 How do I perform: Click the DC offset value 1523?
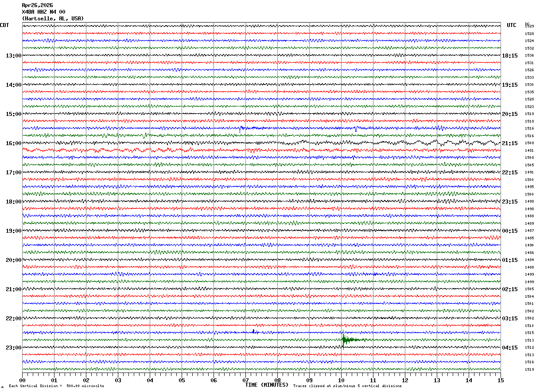[x=529, y=107]
